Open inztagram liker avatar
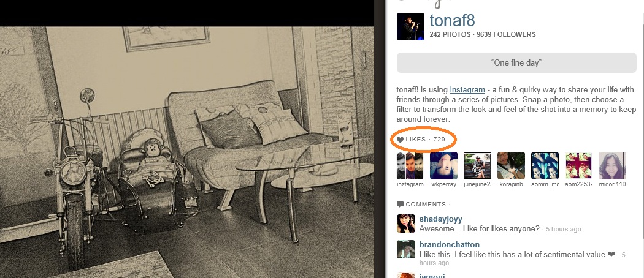The width and height of the screenshot is (644, 278). (x=410, y=166)
